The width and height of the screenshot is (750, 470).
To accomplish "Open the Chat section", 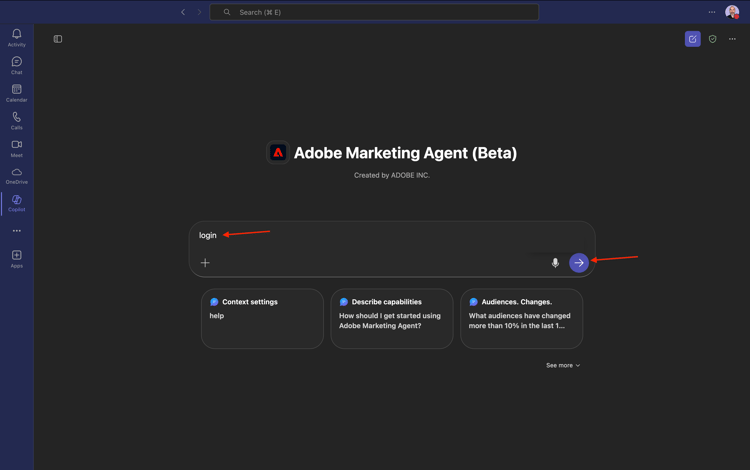I will click(x=17, y=65).
